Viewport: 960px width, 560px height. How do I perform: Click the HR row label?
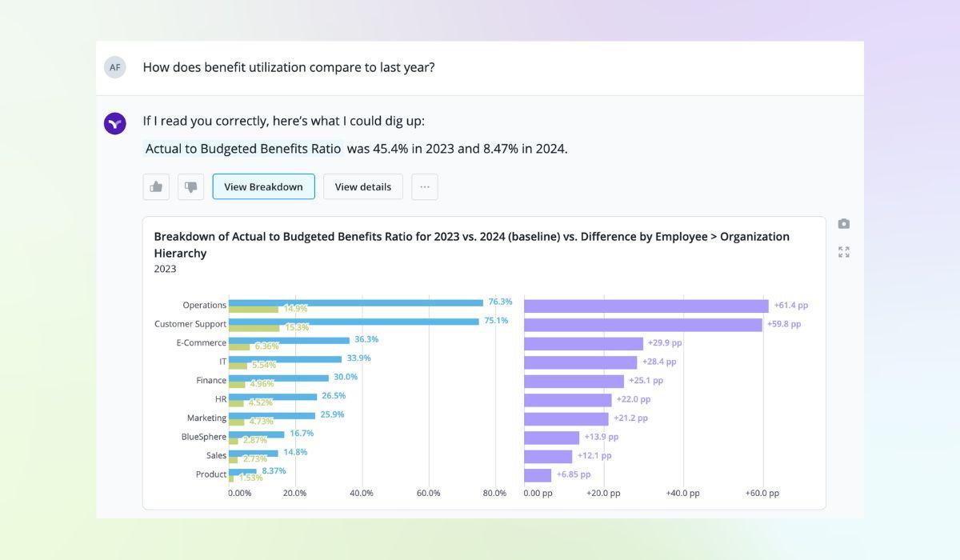pyautogui.click(x=221, y=399)
